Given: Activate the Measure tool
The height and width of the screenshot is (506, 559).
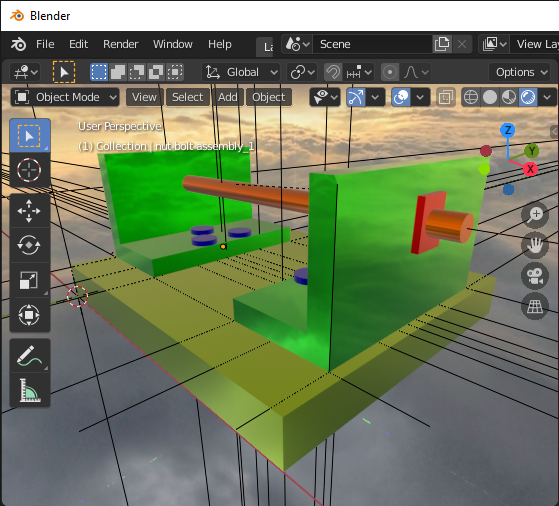Looking at the screenshot, I should tap(29, 390).
